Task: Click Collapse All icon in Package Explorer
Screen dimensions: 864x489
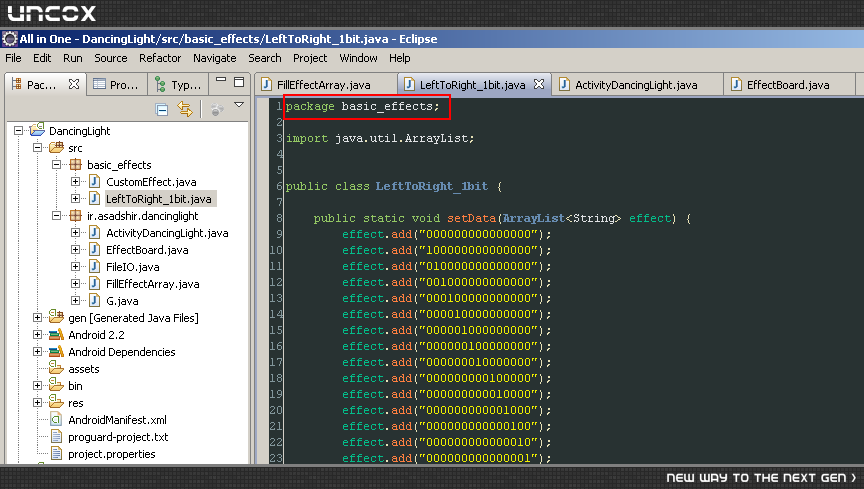Action: 162,110
